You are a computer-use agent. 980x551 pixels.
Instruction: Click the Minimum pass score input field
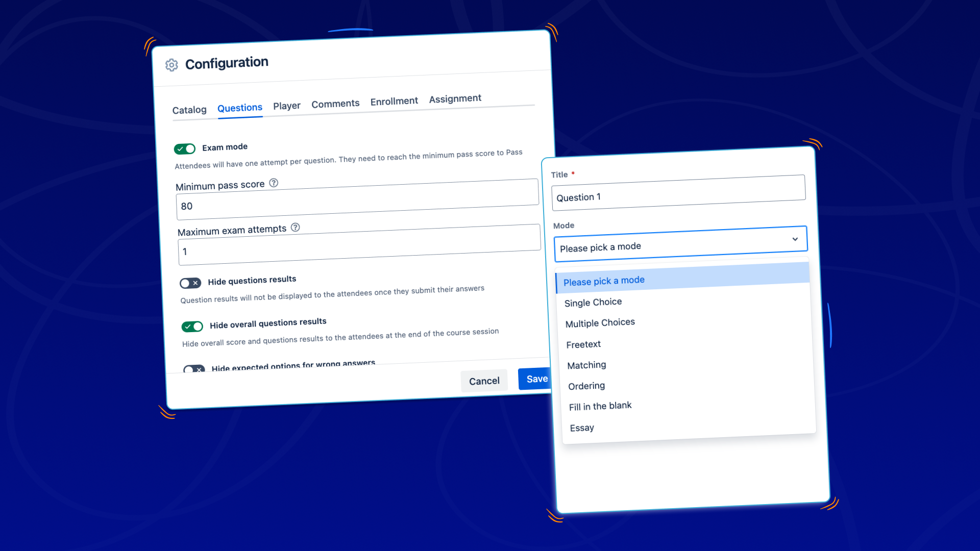tap(357, 200)
